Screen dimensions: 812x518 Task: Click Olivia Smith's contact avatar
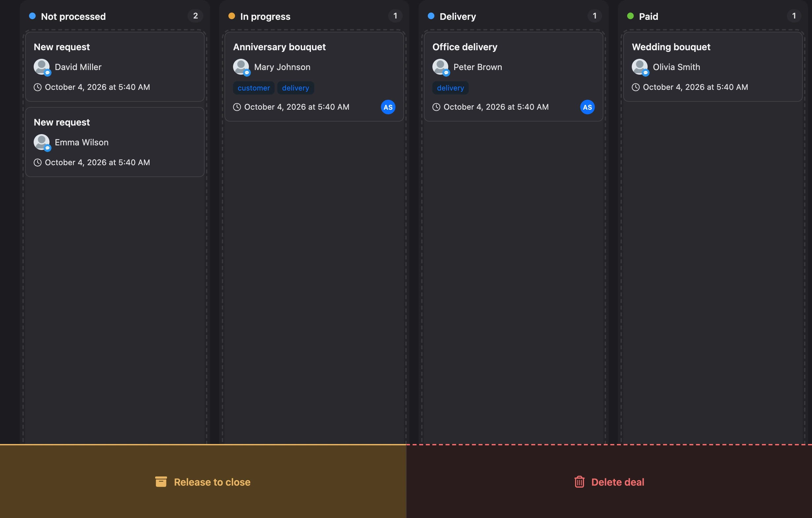click(x=640, y=67)
